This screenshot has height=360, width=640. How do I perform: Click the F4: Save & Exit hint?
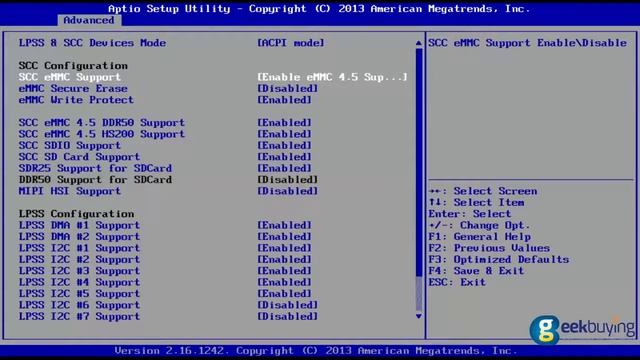click(x=476, y=271)
